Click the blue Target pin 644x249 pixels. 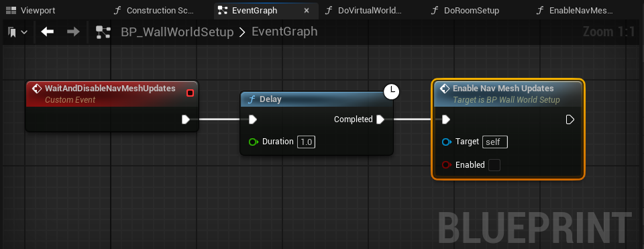pyautogui.click(x=447, y=142)
